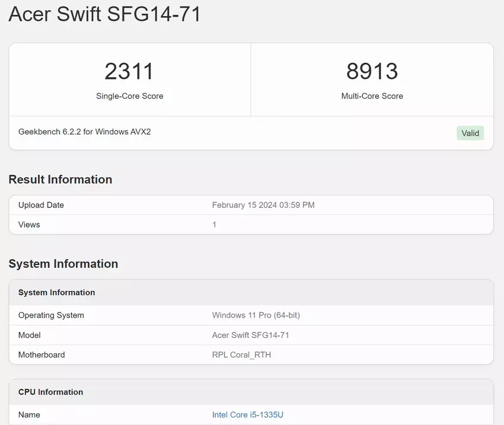Image resolution: width=504 pixels, height=425 pixels.
Task: Click the 2311 single-core score number
Action: pyautogui.click(x=129, y=72)
